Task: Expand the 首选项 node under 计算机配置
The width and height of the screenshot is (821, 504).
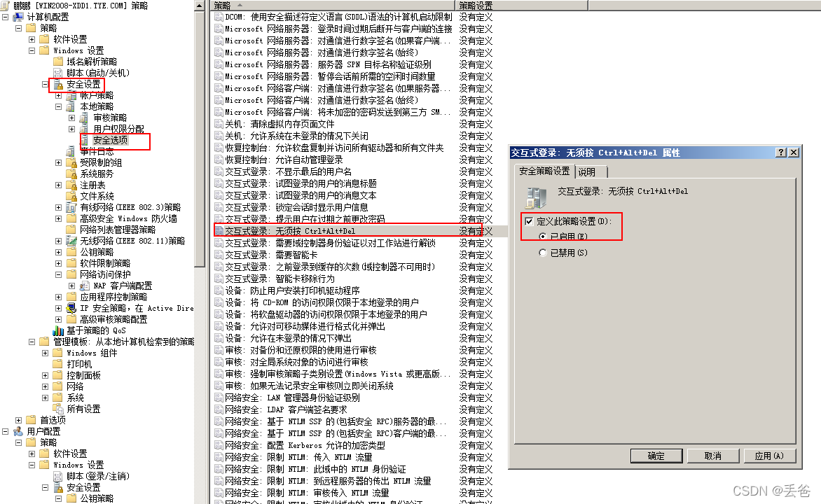Action: pos(18,420)
